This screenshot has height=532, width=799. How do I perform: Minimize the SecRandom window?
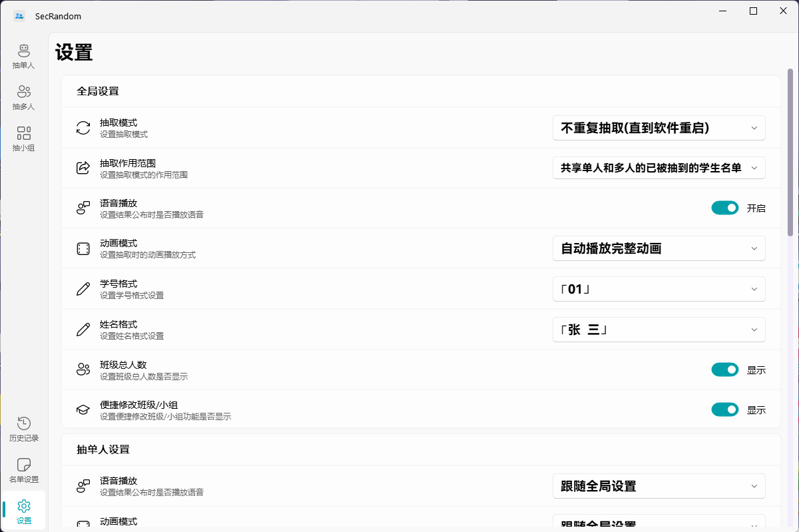pos(722,11)
